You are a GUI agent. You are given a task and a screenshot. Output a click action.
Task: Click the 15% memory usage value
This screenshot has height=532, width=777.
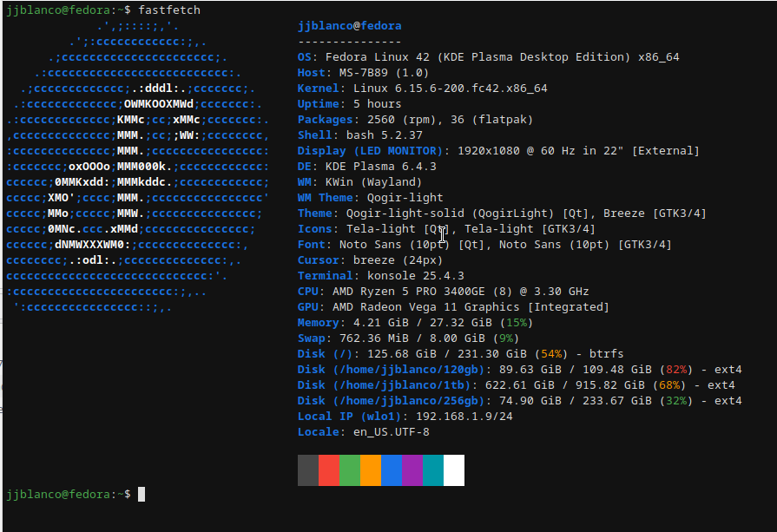pyautogui.click(x=517, y=323)
